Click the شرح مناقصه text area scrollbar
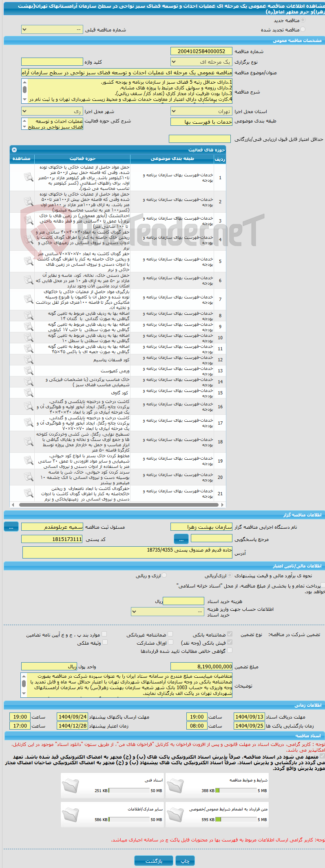325x868 pixels. [x=24, y=91]
